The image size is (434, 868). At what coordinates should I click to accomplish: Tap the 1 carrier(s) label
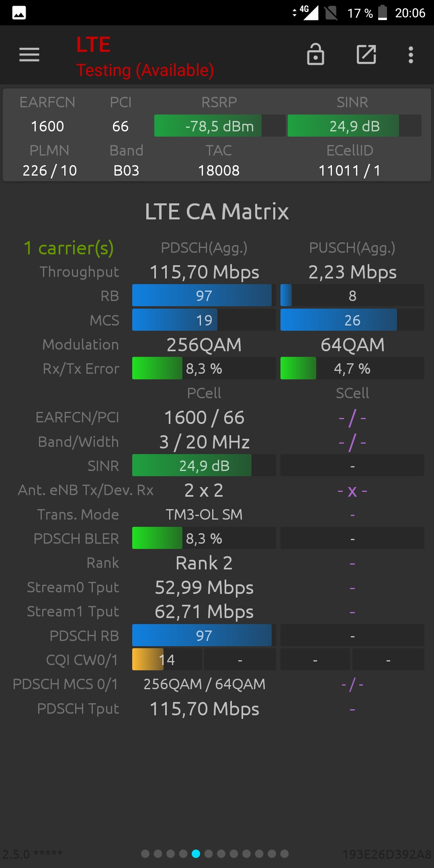click(69, 248)
